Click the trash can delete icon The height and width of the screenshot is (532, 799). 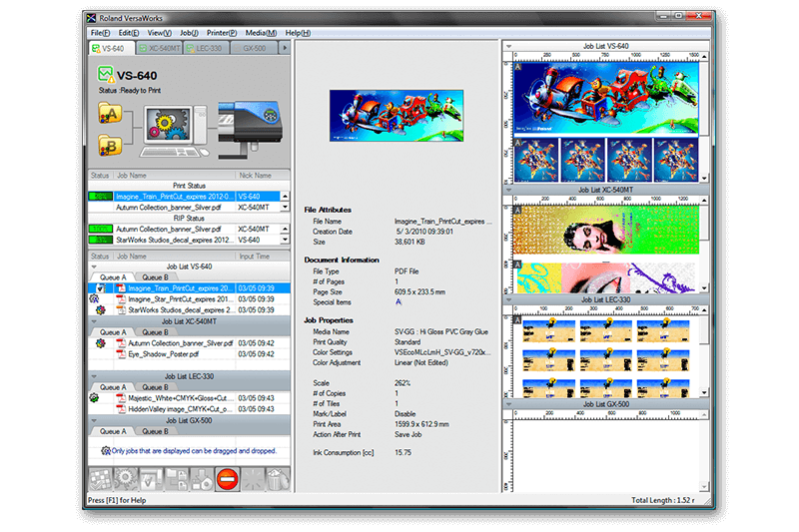pyautogui.click(x=278, y=480)
